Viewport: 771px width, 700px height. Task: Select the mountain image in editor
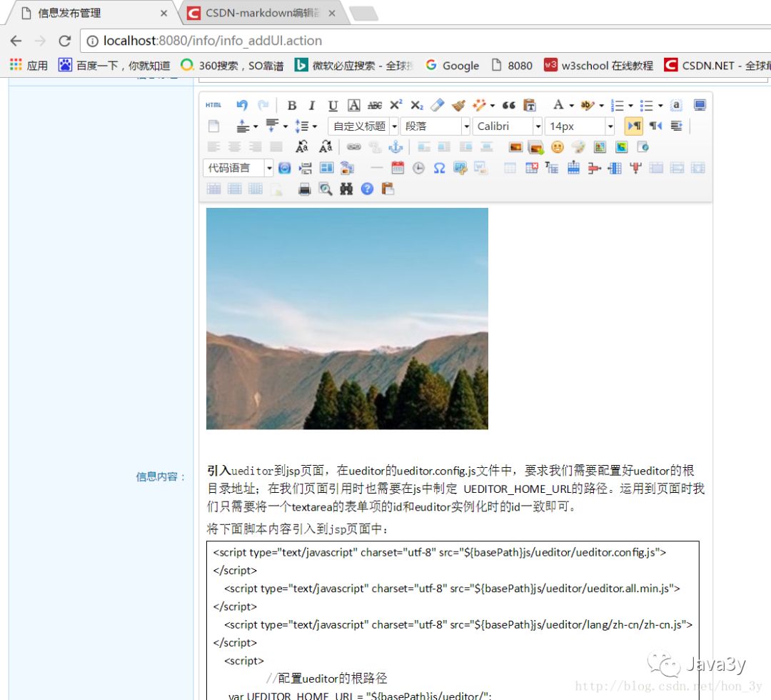pos(347,319)
